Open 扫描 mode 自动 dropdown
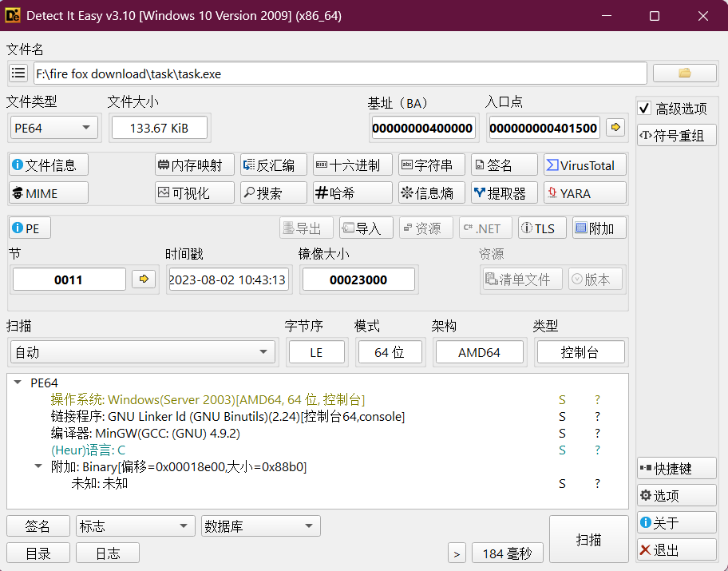The image size is (728, 571). 143,351
